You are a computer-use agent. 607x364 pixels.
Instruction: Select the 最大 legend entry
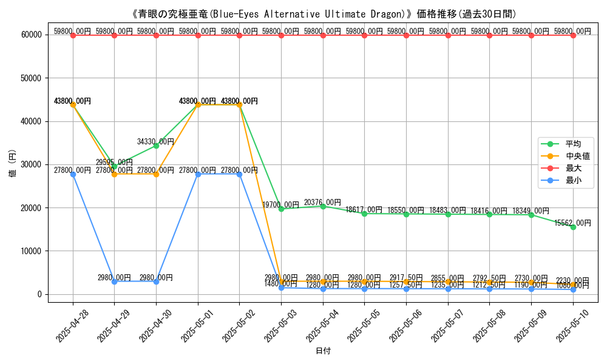[574, 168]
